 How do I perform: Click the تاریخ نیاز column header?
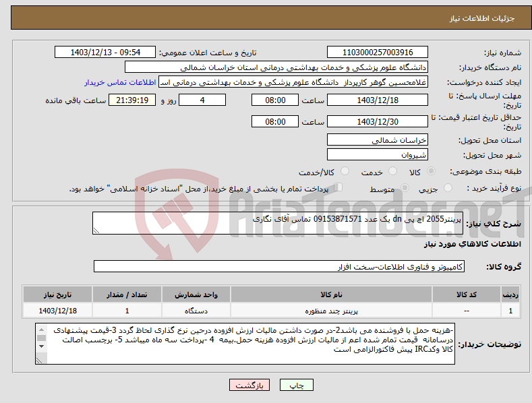57,294
